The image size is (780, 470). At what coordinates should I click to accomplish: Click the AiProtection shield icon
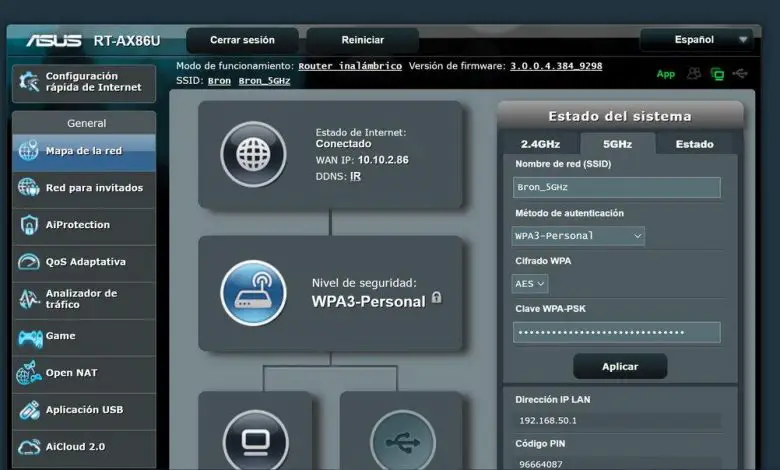tap(29, 225)
